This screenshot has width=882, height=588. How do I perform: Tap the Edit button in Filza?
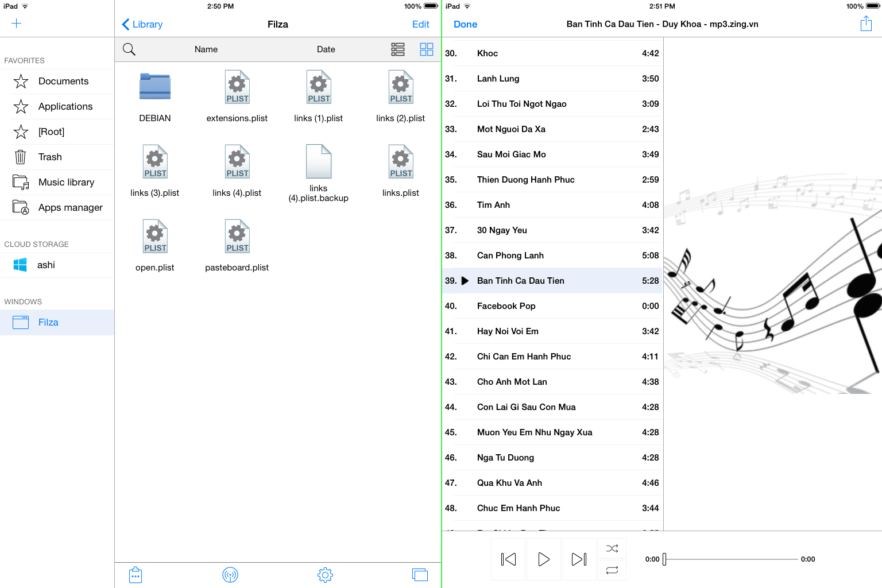420,24
